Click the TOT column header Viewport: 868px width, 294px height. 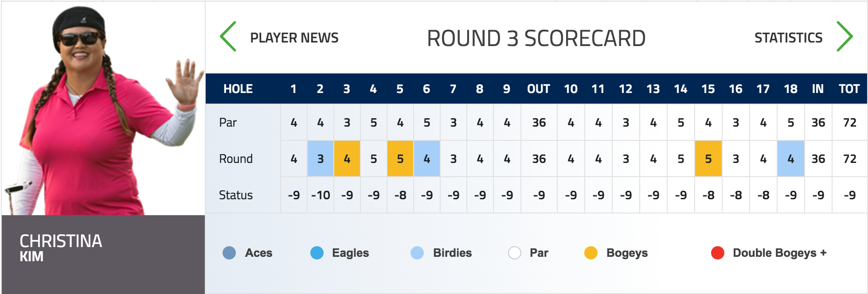coord(849,89)
